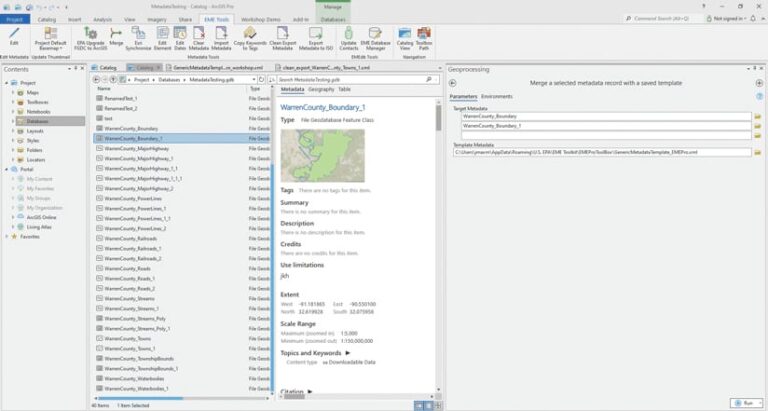
Task: Click the Geoprocessing pane plus button
Action: pos(759,83)
